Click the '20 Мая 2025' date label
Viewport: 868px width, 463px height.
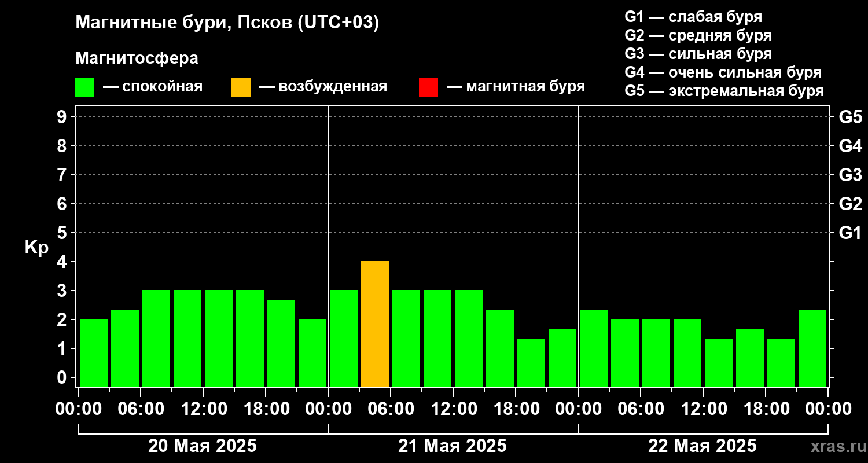tap(203, 446)
